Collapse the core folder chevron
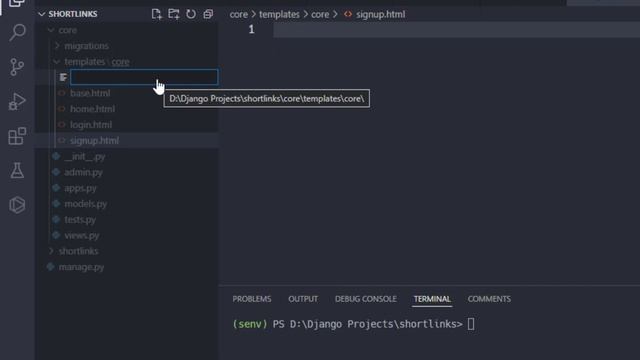640x360 pixels. tap(51, 30)
